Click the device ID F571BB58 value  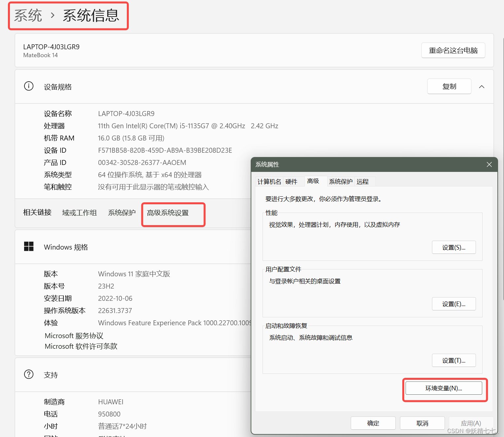pos(165,150)
